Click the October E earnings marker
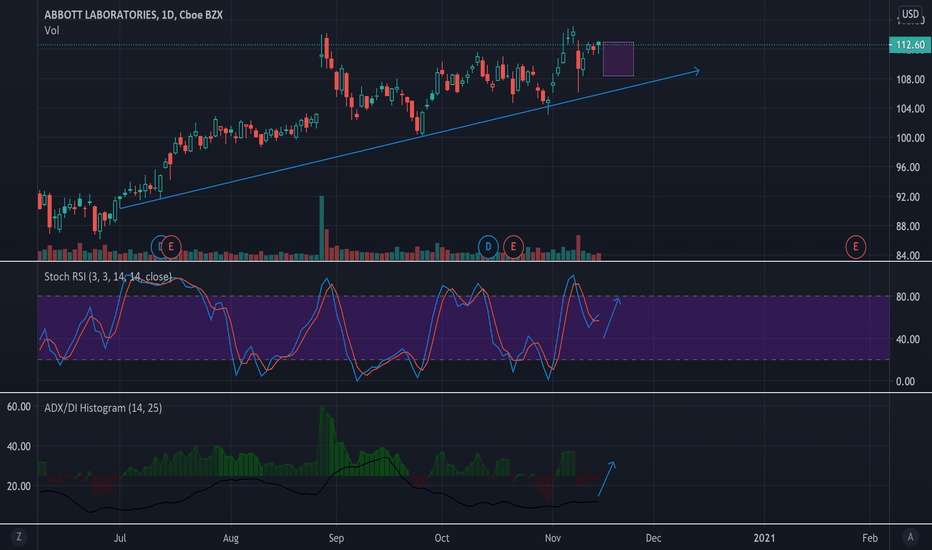Screen dimensions: 932x550 (x=513, y=246)
